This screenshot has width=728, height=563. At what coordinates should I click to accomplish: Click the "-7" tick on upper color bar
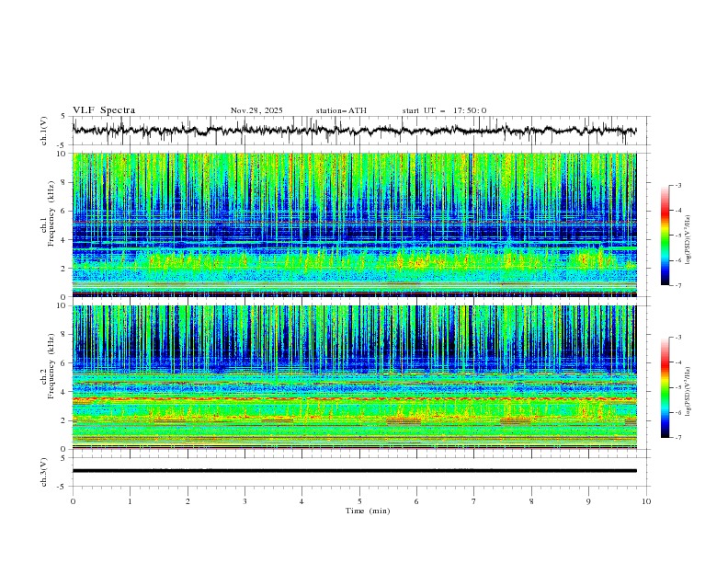click(678, 285)
